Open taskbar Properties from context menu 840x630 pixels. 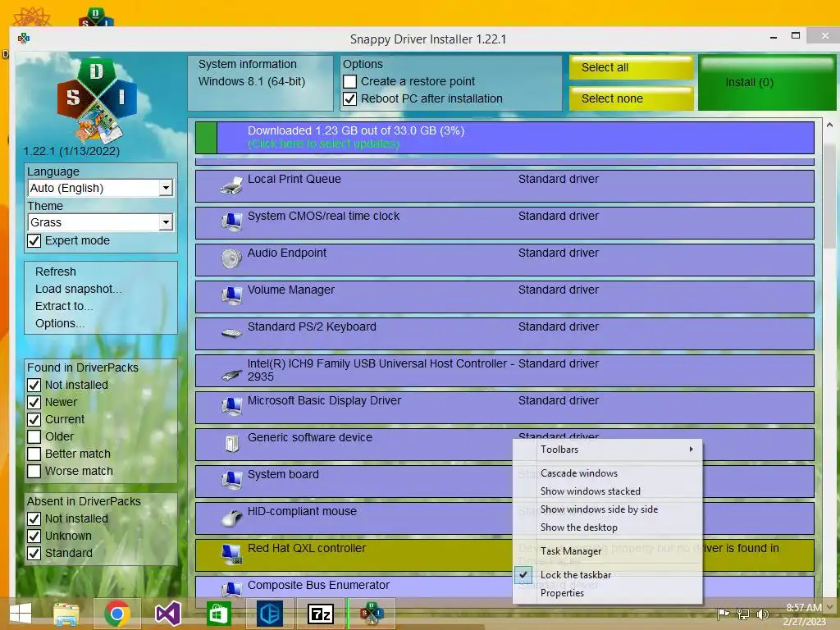click(x=608, y=593)
